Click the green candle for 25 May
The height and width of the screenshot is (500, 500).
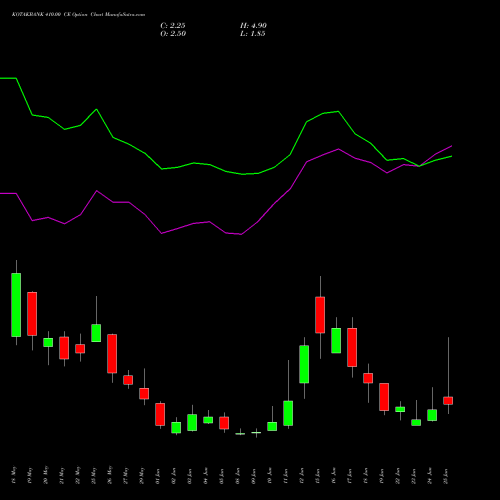point(96,333)
